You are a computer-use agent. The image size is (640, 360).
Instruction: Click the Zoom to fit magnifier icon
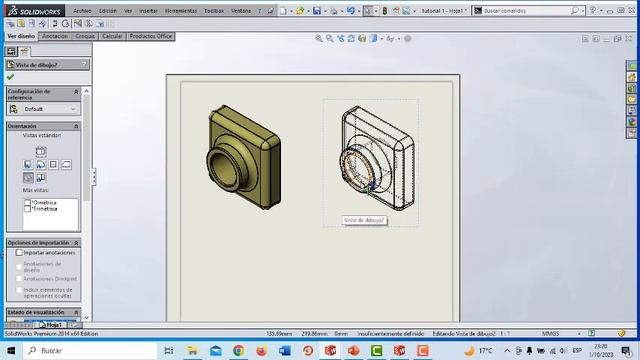(x=319, y=38)
